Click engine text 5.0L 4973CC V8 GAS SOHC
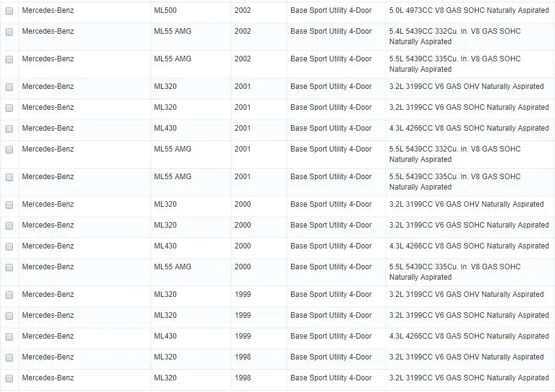 437,10
